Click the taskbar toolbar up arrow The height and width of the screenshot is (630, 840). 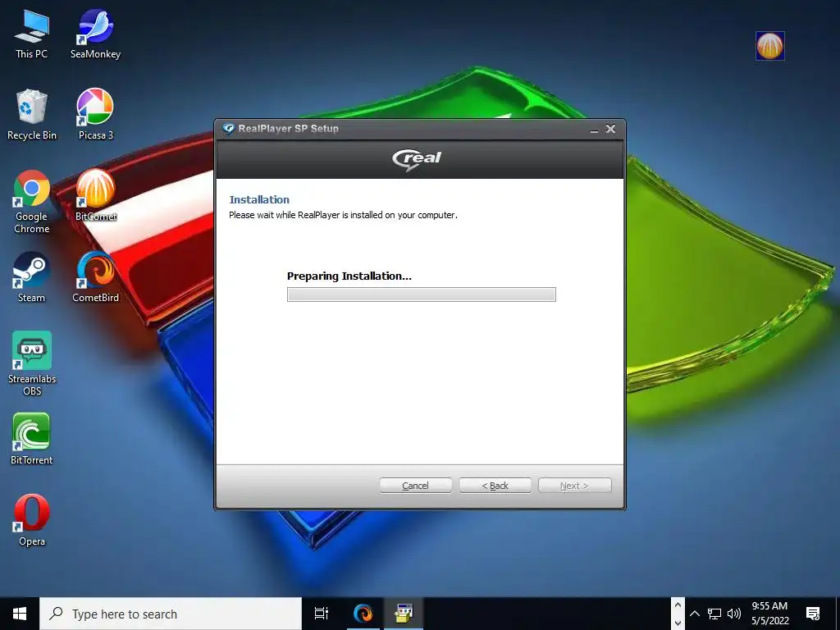[x=678, y=605]
